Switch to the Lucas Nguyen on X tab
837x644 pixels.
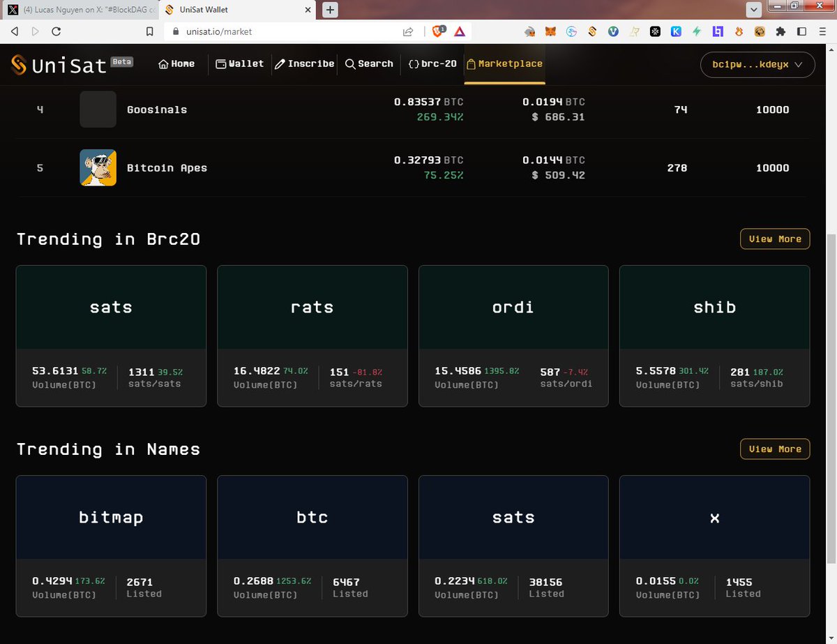(80, 10)
